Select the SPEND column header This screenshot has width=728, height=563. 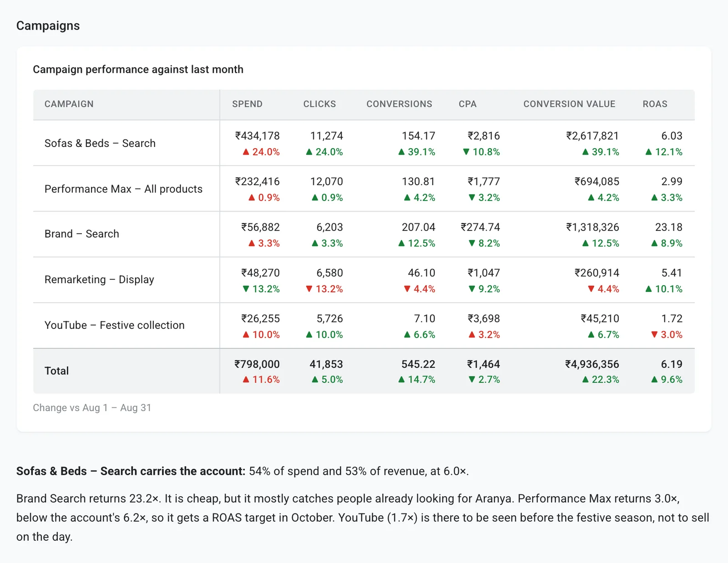click(x=247, y=104)
